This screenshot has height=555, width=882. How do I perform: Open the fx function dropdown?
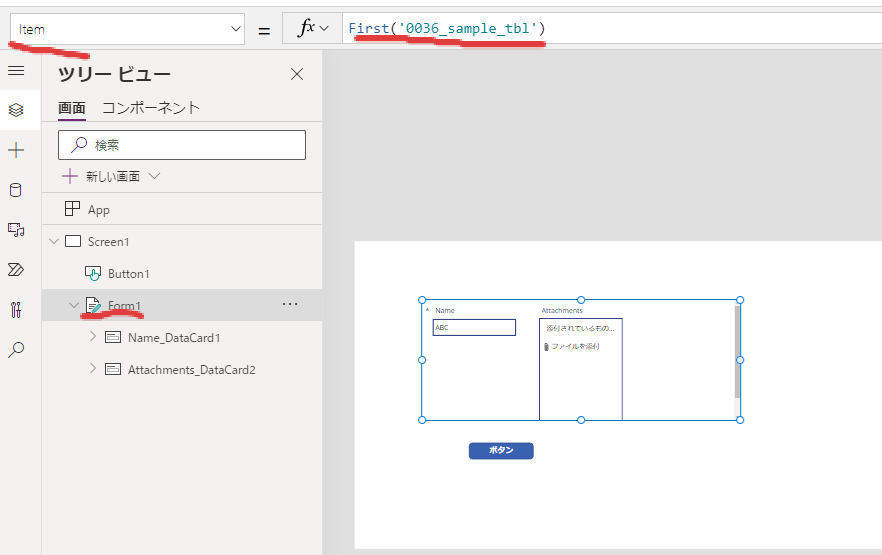coord(312,29)
